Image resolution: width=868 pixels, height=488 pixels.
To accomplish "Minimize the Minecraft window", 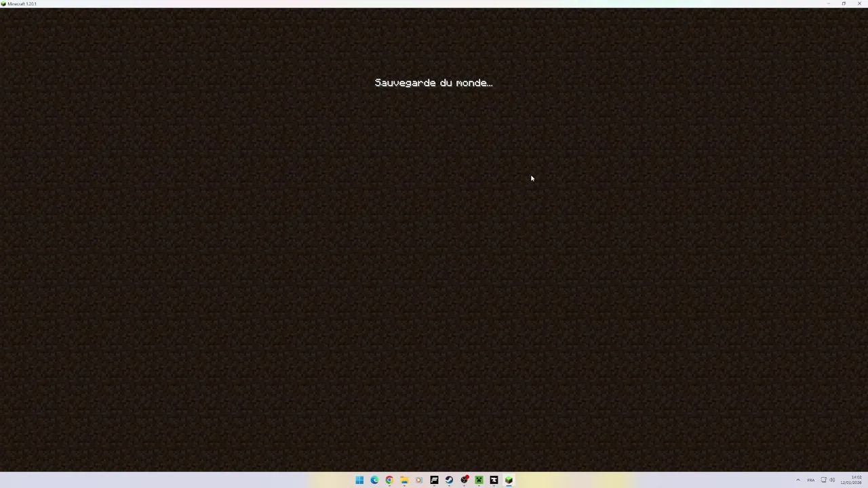I will [x=828, y=3].
